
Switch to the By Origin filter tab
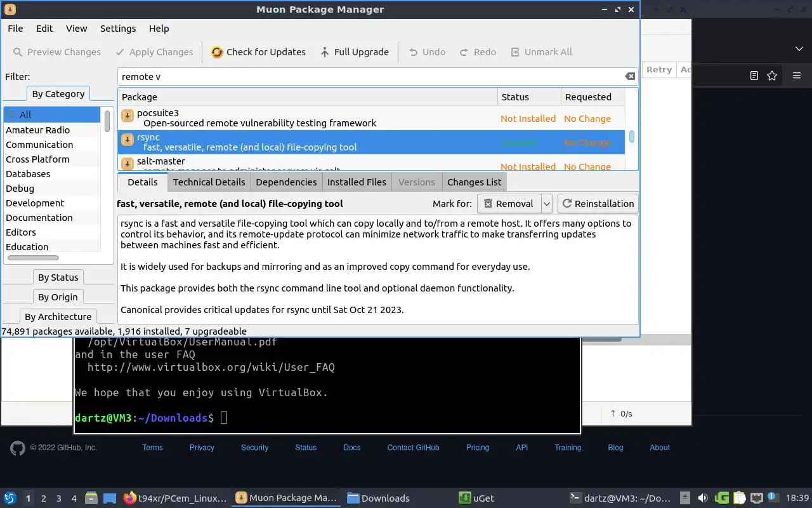point(58,297)
